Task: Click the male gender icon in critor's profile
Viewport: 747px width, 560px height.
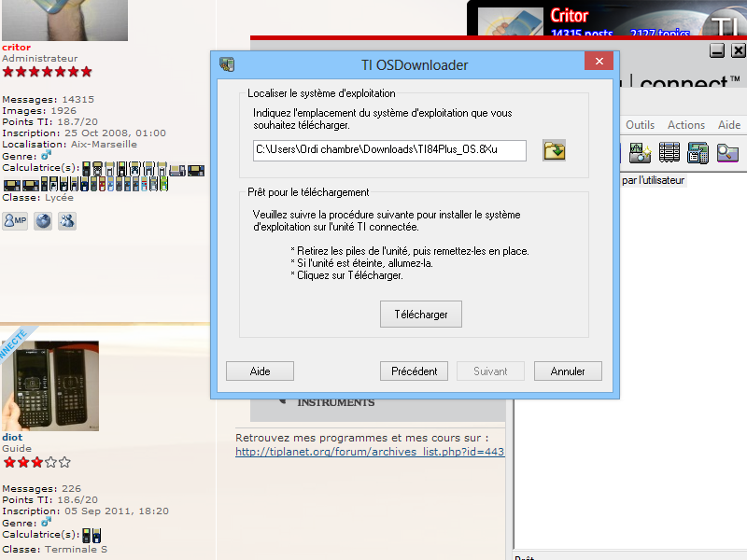Action: 46,155
